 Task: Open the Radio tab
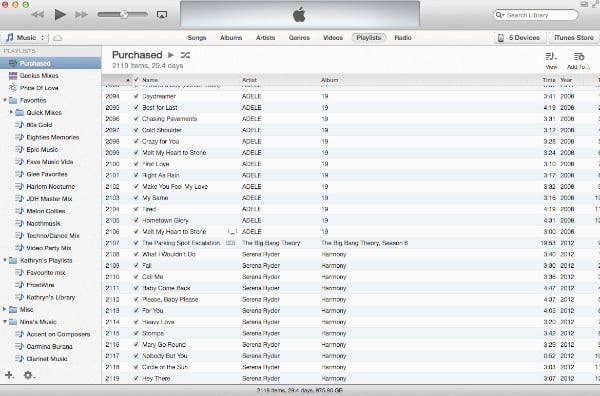pyautogui.click(x=403, y=37)
